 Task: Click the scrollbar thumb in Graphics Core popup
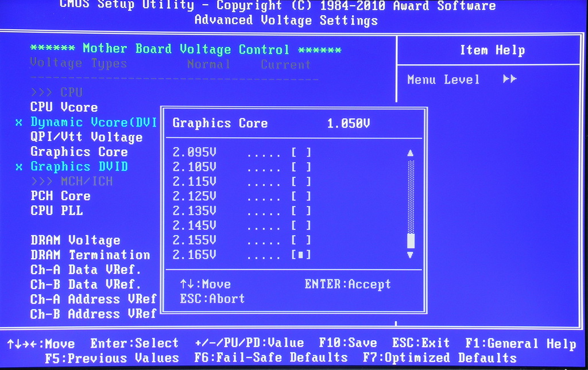(x=411, y=240)
